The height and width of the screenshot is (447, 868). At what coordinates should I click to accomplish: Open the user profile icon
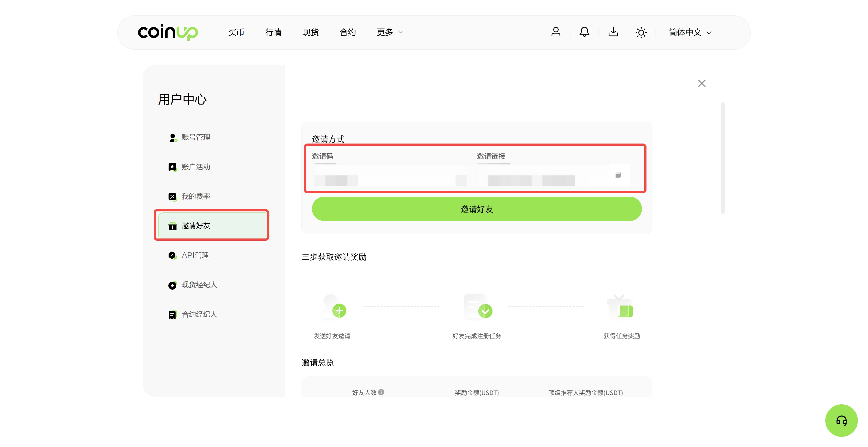point(556,32)
